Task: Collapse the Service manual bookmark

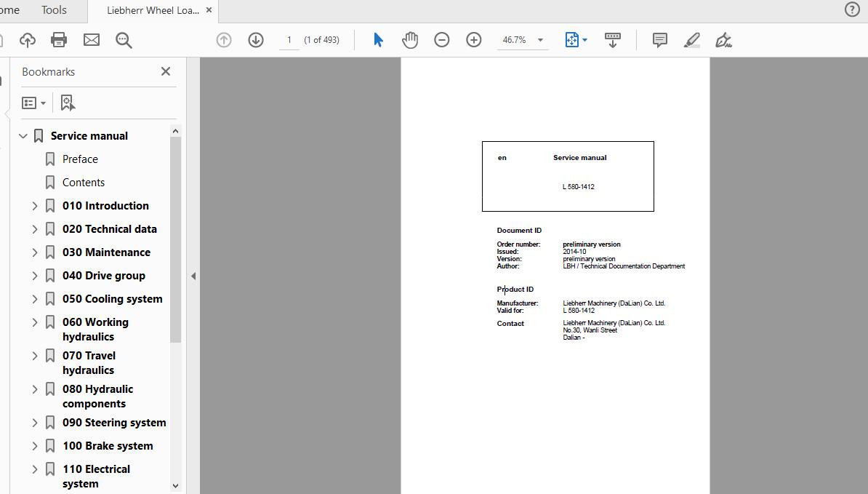Action: (x=23, y=135)
